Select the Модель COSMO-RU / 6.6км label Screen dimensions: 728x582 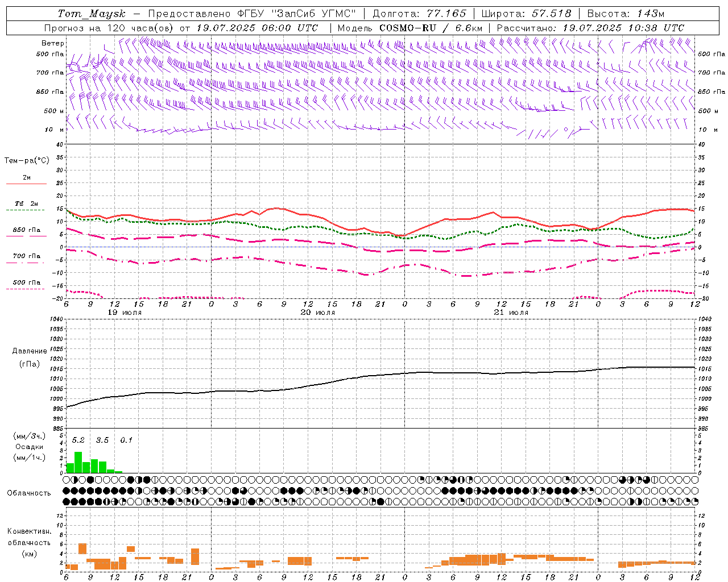coord(410,28)
